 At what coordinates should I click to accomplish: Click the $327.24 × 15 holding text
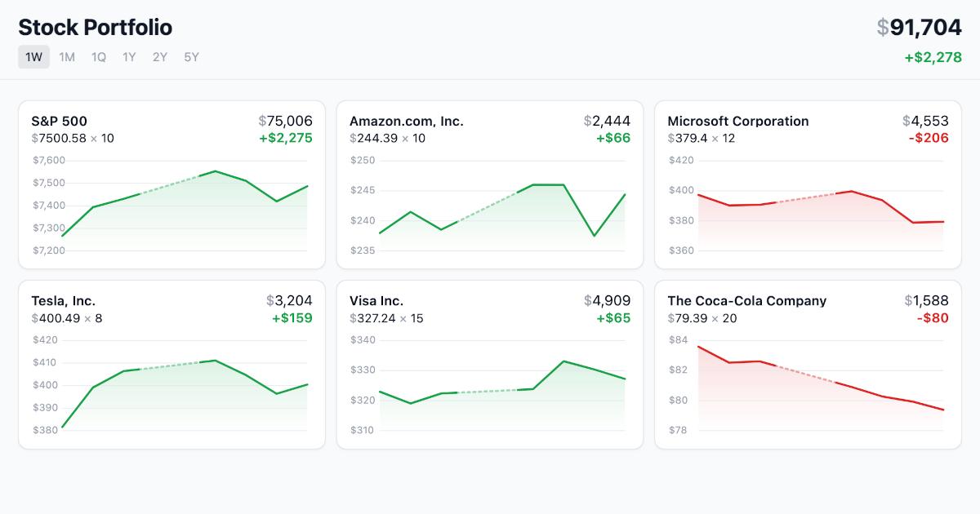(x=386, y=317)
